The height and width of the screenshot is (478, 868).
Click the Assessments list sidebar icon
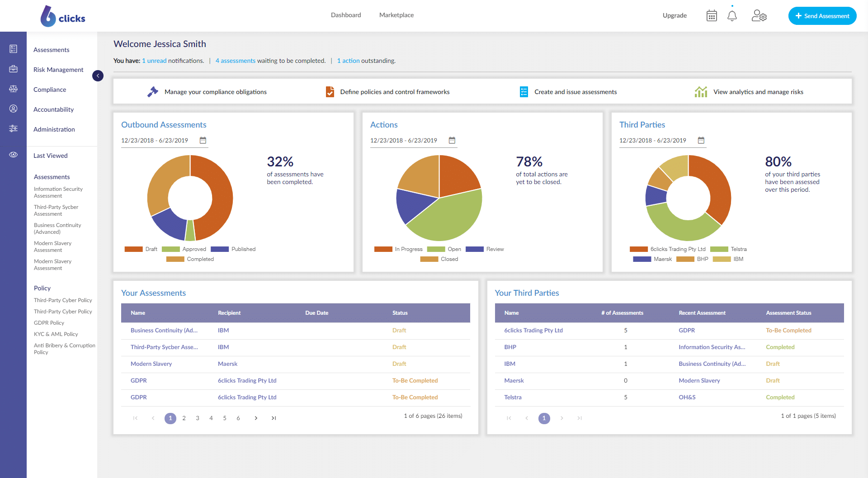click(x=14, y=49)
